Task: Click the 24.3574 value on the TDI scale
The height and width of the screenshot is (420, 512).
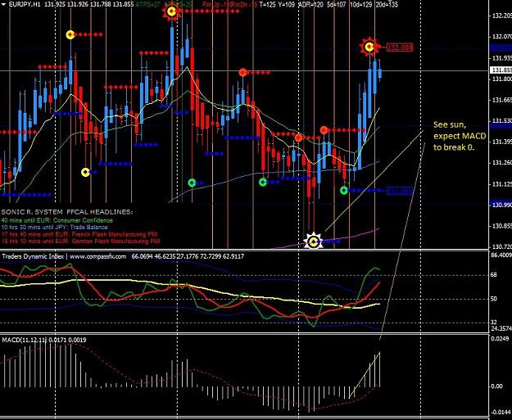Action: tap(501, 328)
